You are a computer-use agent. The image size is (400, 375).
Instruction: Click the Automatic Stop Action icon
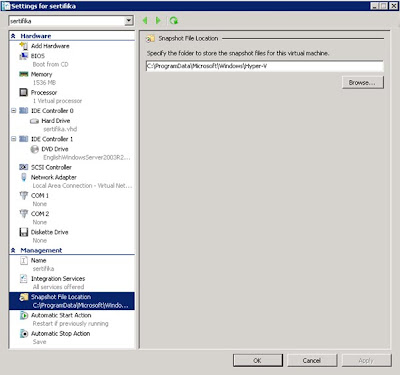coord(24,333)
